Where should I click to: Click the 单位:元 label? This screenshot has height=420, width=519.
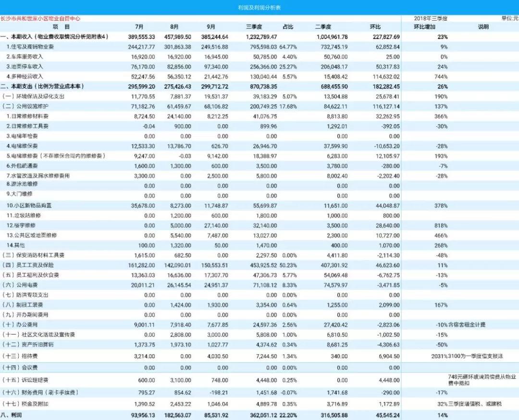510,19
